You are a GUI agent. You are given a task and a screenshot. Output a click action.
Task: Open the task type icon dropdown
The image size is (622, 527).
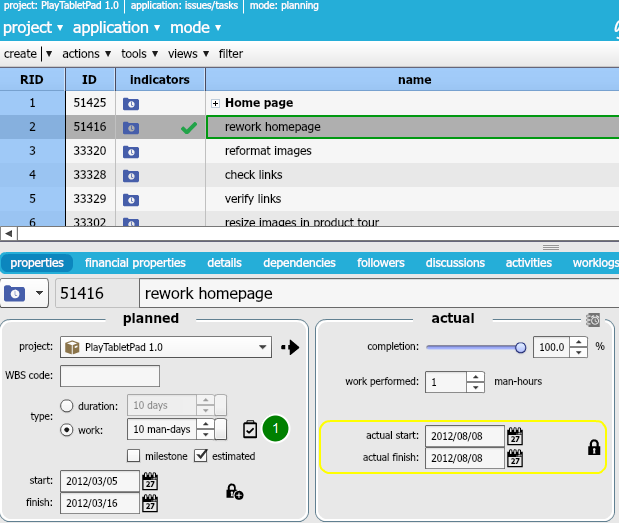coord(40,293)
